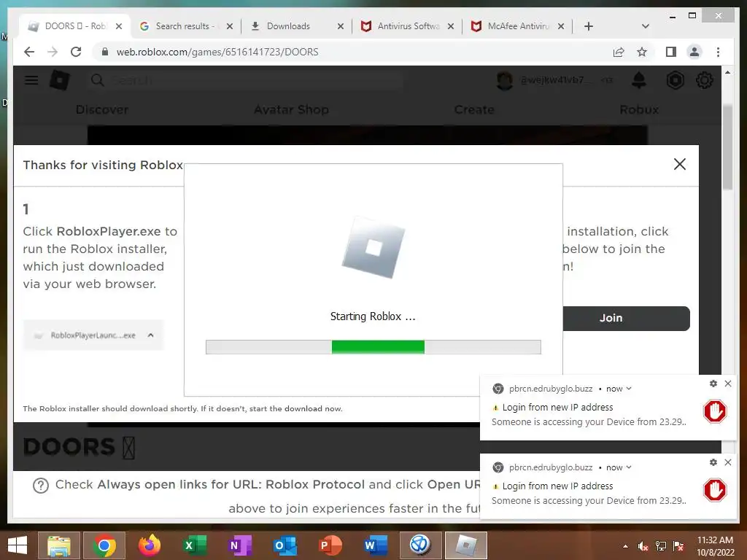Dismiss first pbrcn.edrubyglo.buzz notification

point(728,384)
